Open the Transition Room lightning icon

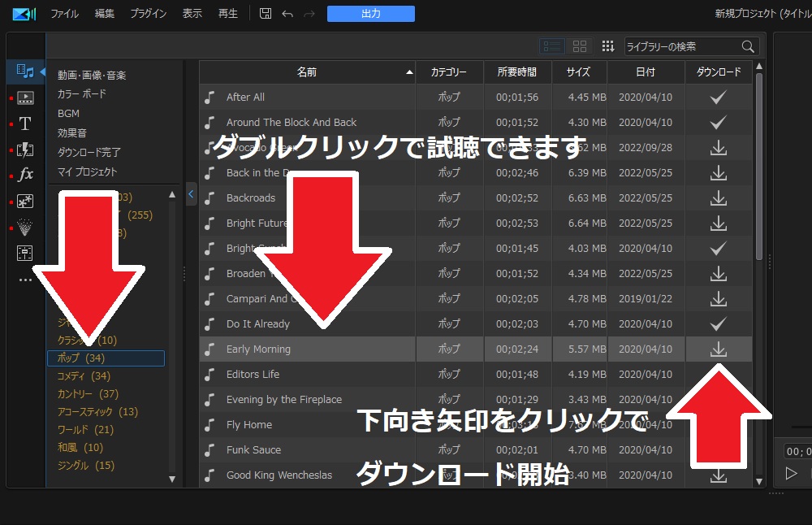(25, 150)
